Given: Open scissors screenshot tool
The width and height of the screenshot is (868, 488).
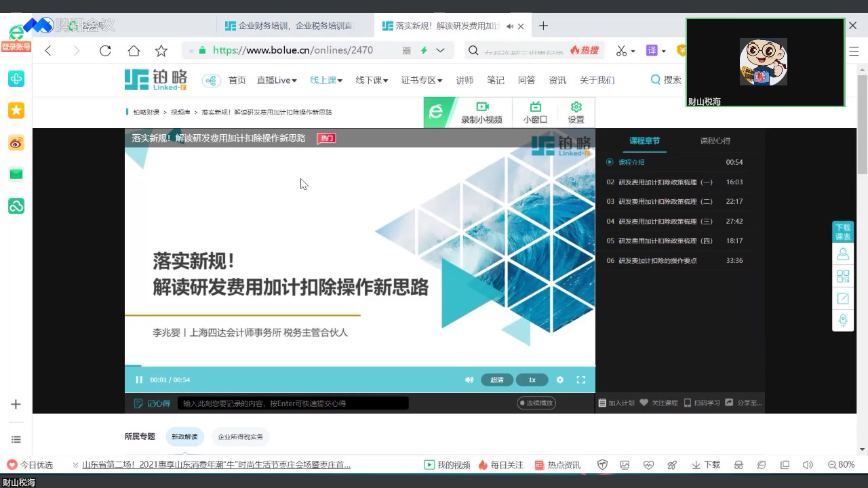Looking at the screenshot, I should pyautogui.click(x=621, y=51).
